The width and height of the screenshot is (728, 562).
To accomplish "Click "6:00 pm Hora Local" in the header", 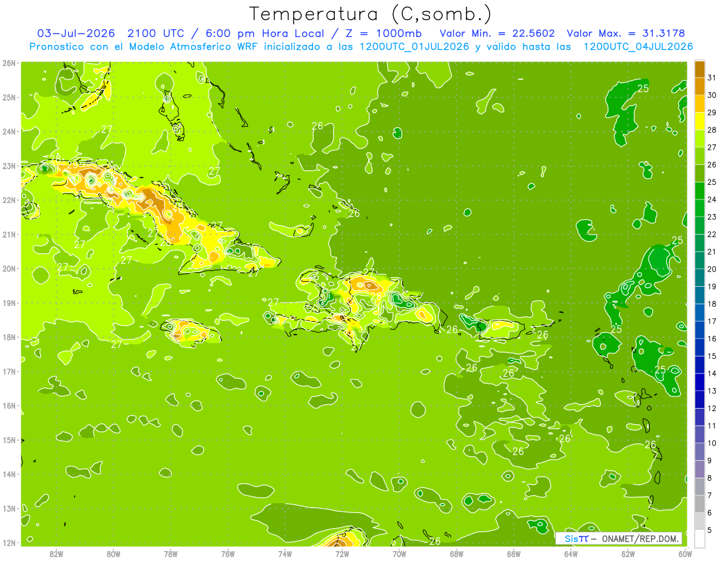I will [265, 33].
